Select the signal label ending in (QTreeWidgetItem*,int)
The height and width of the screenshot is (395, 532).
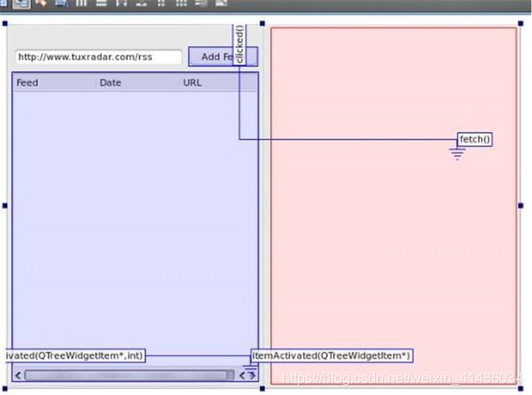75,356
